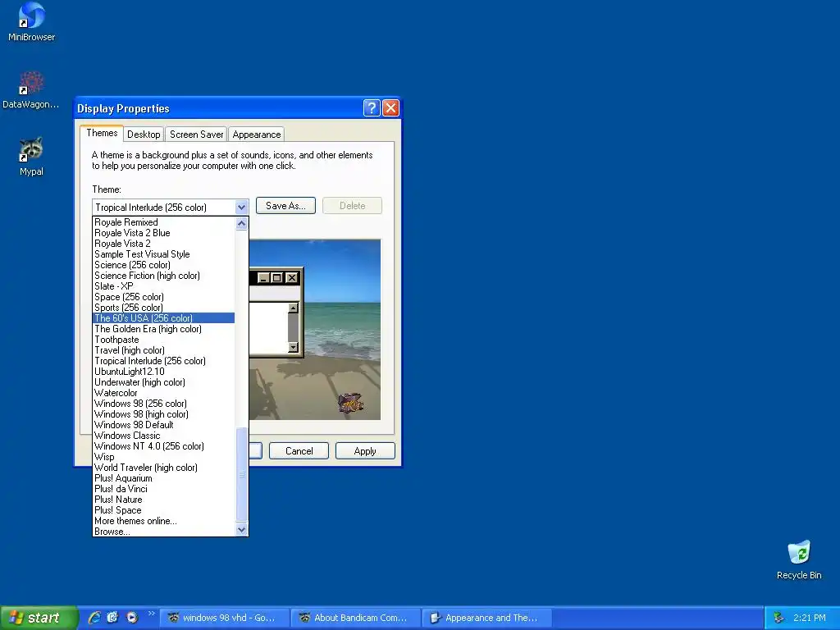
Task: Choose the Slate - XP theme
Action: tap(164, 286)
